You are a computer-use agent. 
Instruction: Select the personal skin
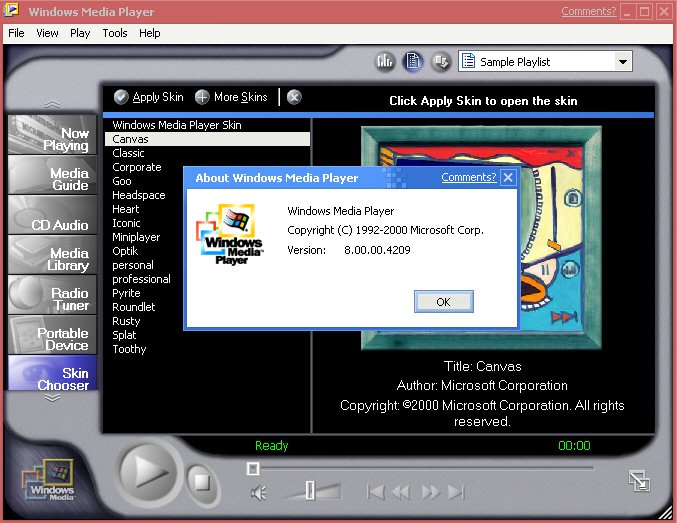(133, 265)
